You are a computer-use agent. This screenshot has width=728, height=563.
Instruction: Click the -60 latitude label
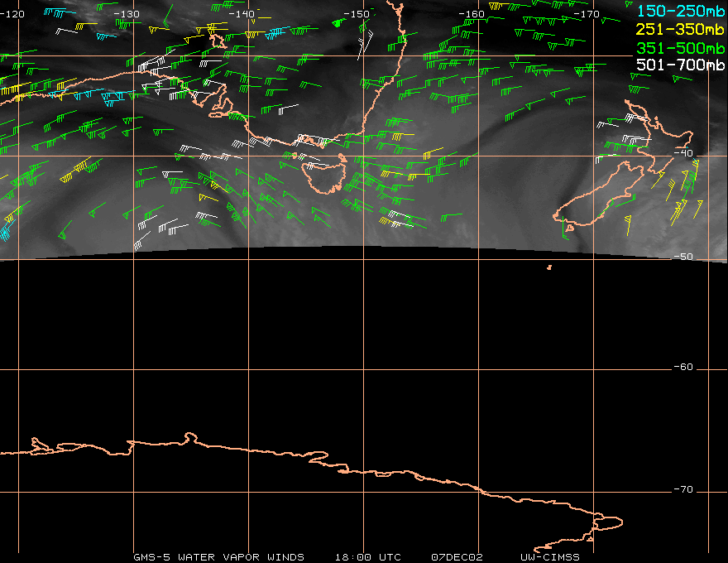point(683,367)
